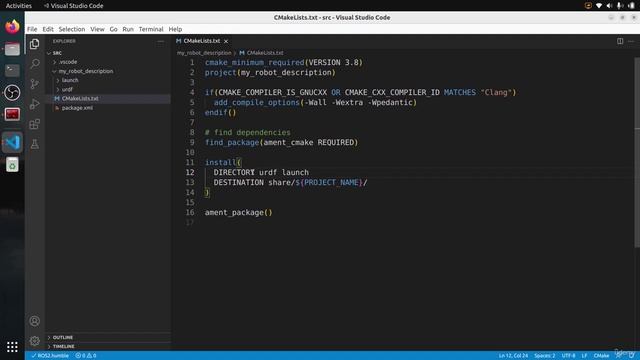Click the DESTINATION share line
This screenshot has height=360, width=640.
[x=290, y=182]
